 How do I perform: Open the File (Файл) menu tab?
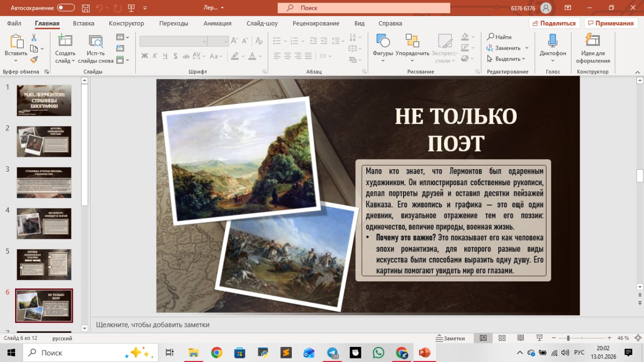click(x=14, y=23)
